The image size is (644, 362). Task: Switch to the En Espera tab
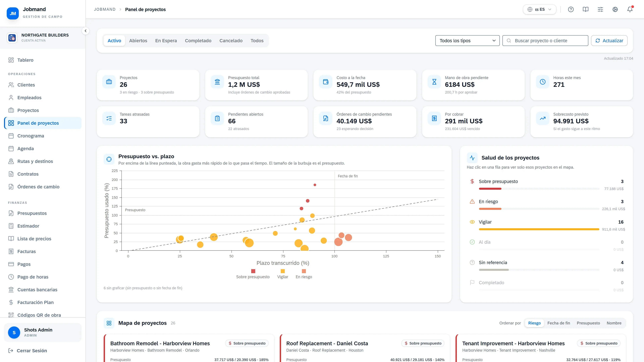[x=166, y=40]
